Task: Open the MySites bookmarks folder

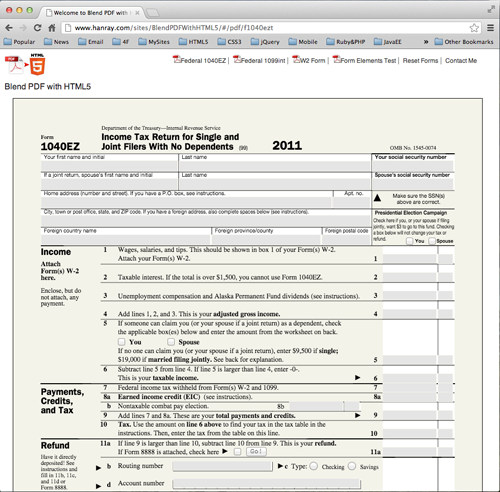Action: click(x=154, y=42)
